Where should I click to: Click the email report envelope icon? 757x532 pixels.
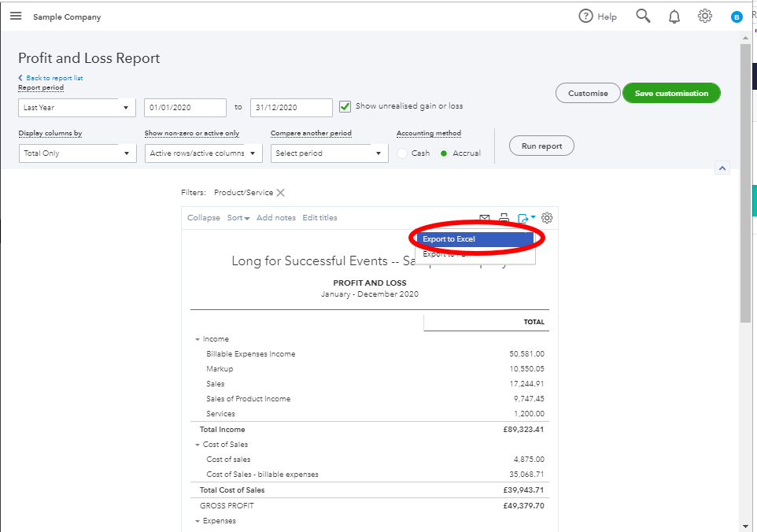(485, 218)
